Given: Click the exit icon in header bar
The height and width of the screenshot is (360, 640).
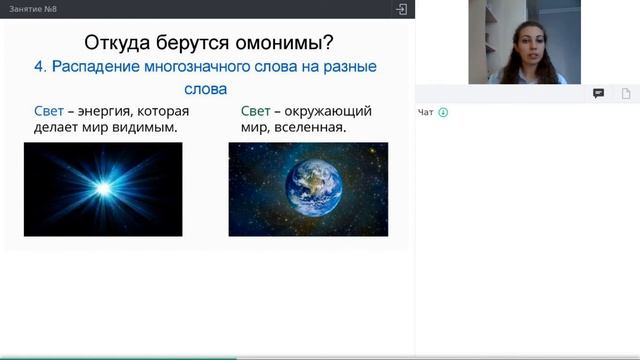Looking at the screenshot, I should pos(401,9).
